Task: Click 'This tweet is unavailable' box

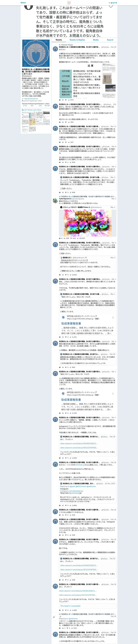Action: [88, 606]
